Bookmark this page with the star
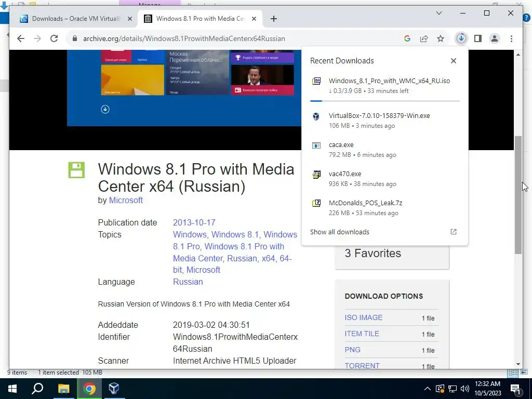This screenshot has height=399, width=532. coord(441,38)
